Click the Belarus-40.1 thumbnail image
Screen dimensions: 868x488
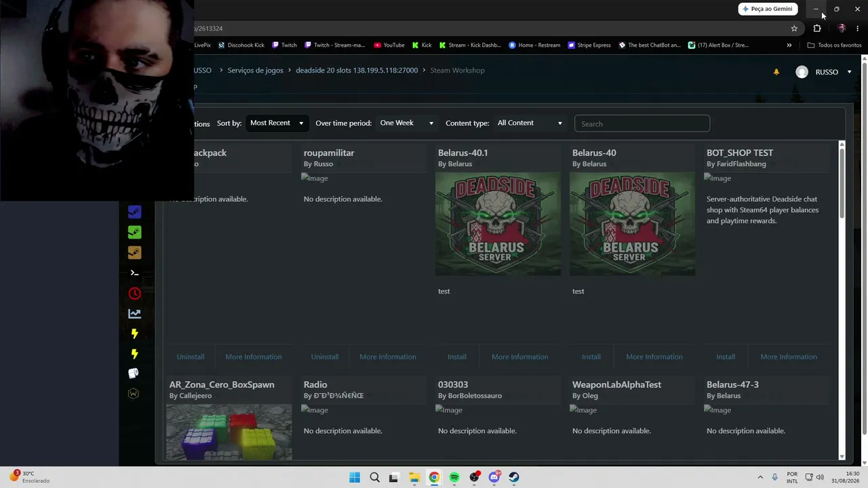pyautogui.click(x=498, y=224)
